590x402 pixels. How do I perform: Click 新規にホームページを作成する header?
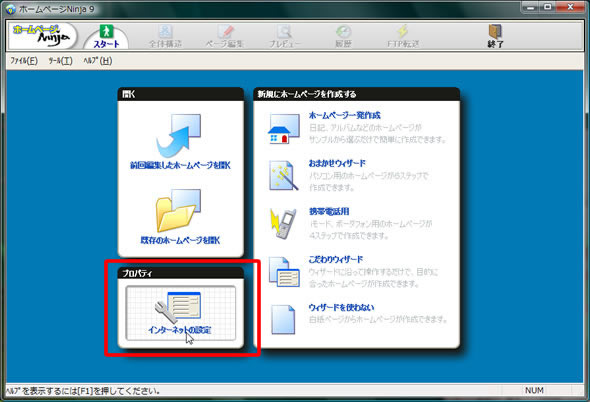[x=357, y=94]
